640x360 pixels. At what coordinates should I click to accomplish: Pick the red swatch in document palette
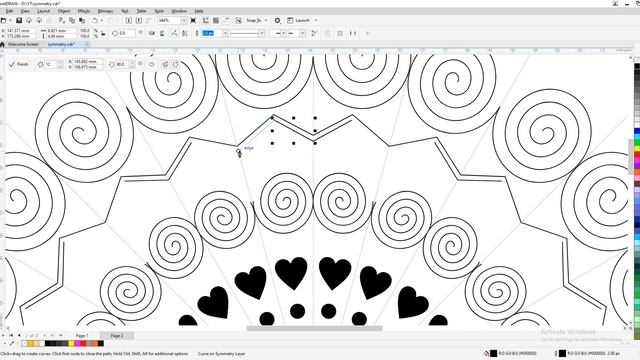pyautogui.click(x=83, y=344)
